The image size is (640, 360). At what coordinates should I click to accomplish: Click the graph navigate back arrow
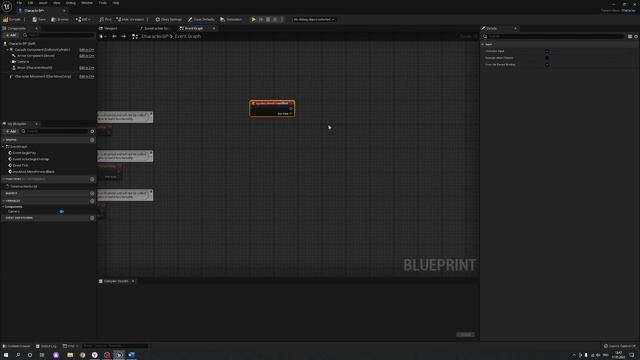[114, 36]
